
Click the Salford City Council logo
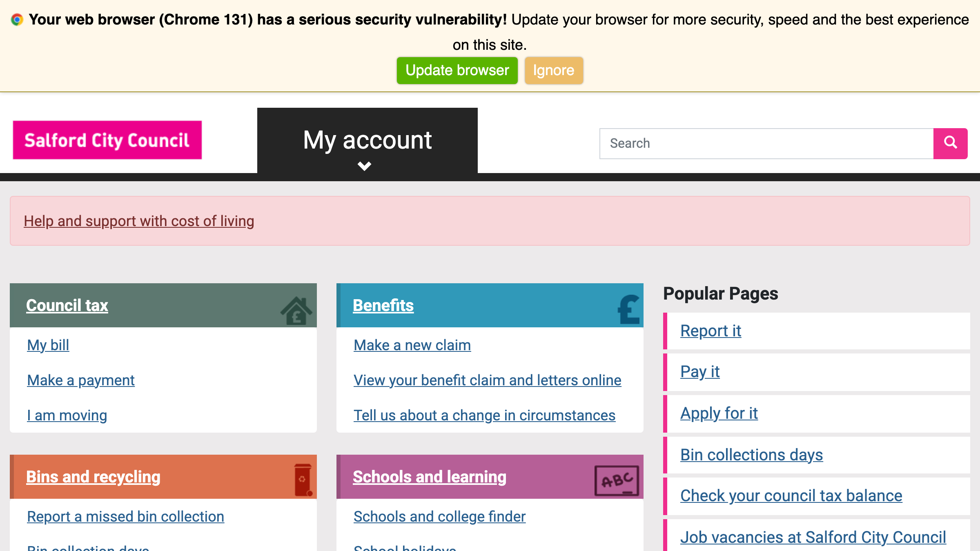(107, 140)
